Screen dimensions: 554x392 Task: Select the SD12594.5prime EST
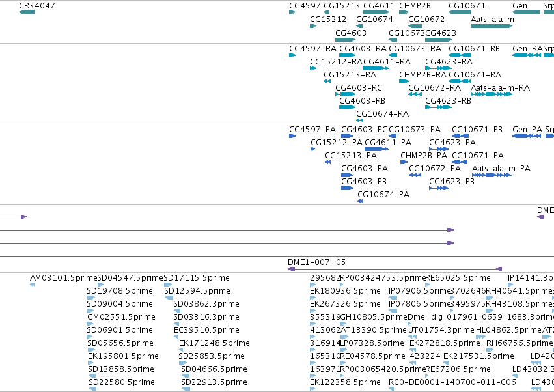(x=169, y=298)
